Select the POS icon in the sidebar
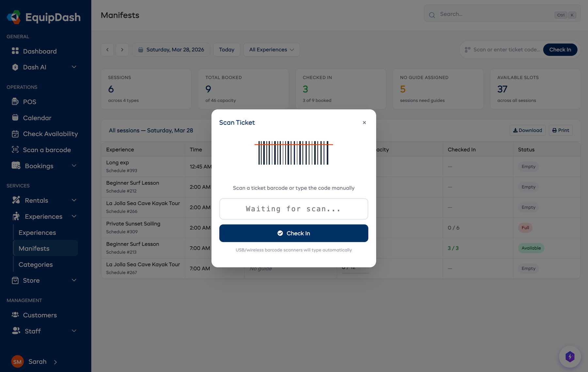This screenshot has height=372, width=588. coord(15,102)
